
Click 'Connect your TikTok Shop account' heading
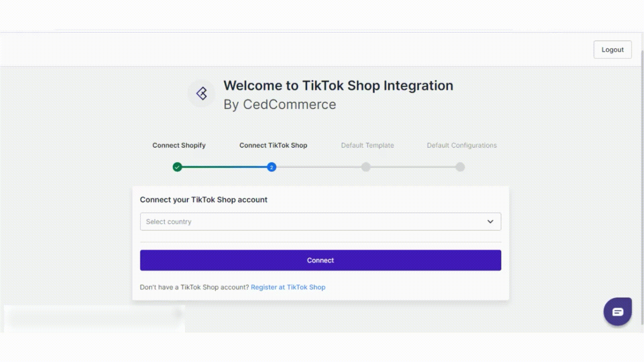click(203, 200)
